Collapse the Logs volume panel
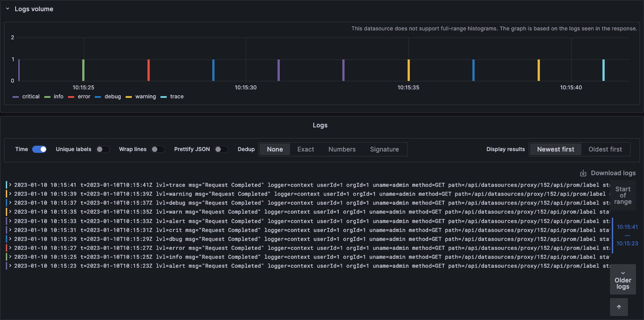Viewport: 644px width, 320px height. pyautogui.click(x=7, y=8)
